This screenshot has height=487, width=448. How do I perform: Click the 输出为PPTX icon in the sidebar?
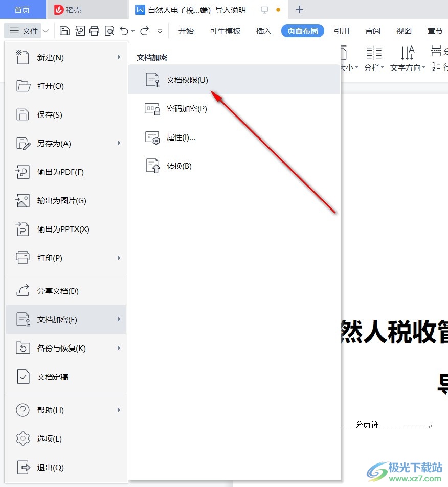23,229
